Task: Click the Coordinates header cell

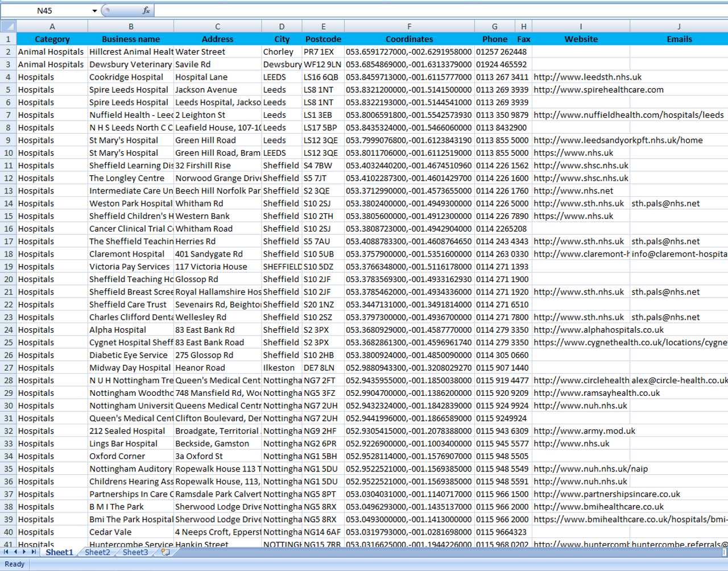Action: click(409, 39)
